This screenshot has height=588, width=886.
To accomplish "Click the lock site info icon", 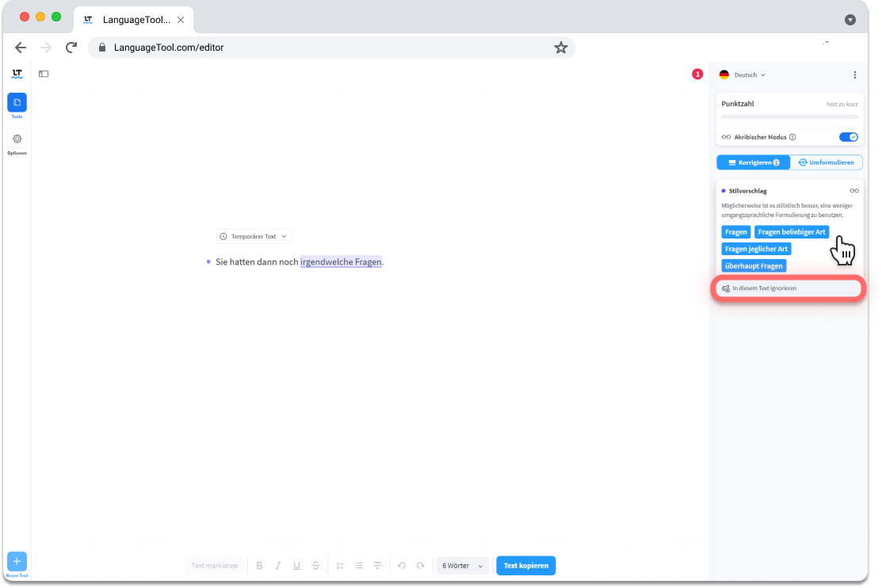I will click(102, 48).
